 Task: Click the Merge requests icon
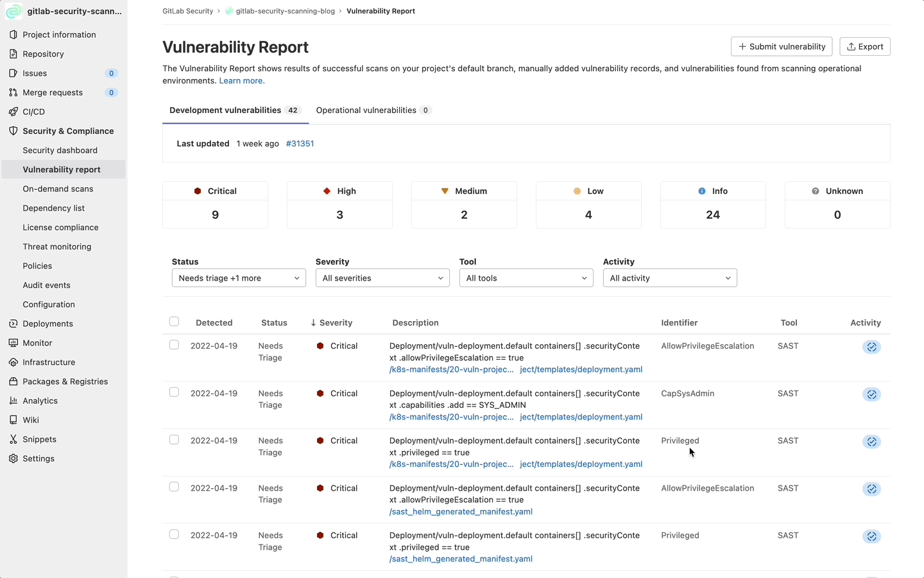(x=13, y=92)
